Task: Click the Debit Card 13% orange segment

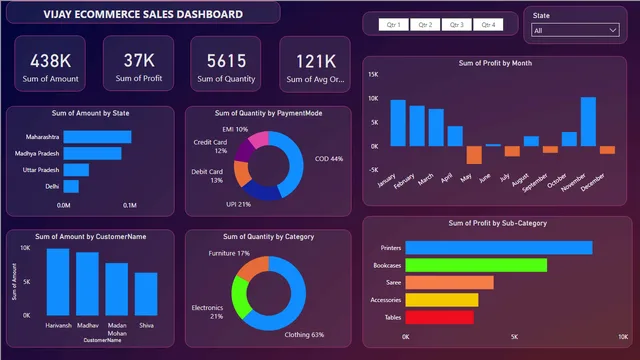Action: pyautogui.click(x=242, y=173)
